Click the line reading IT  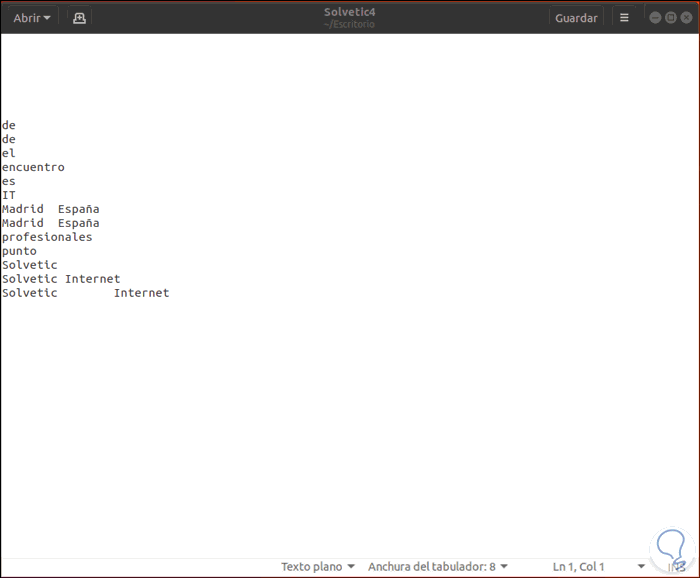click(9, 195)
